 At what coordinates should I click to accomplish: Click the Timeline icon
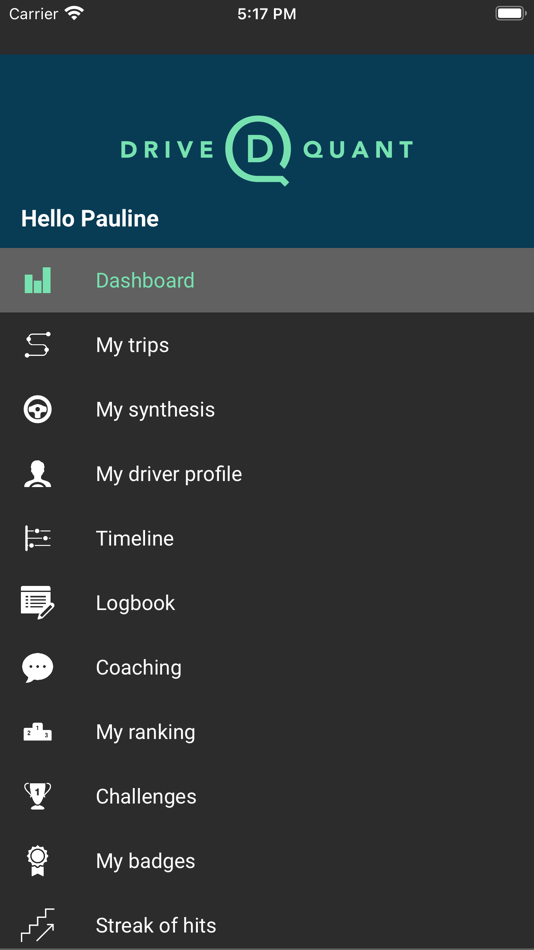(x=38, y=539)
